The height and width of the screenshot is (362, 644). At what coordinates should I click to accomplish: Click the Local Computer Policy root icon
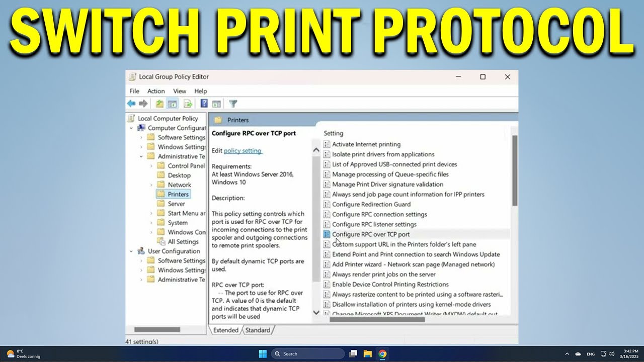tap(131, 119)
